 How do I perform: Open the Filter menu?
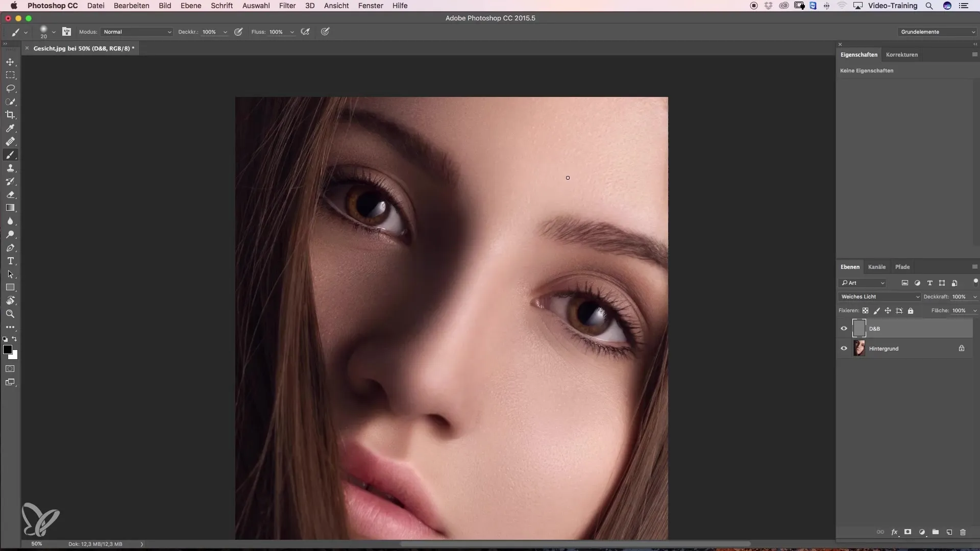pyautogui.click(x=287, y=6)
